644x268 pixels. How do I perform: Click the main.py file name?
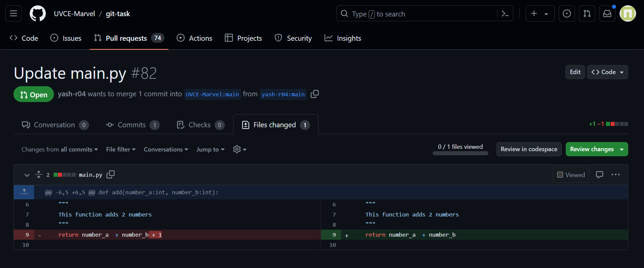(x=90, y=175)
